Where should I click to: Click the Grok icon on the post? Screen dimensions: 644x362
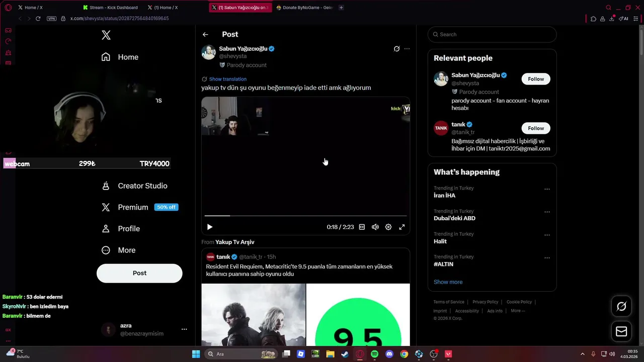coord(396,49)
